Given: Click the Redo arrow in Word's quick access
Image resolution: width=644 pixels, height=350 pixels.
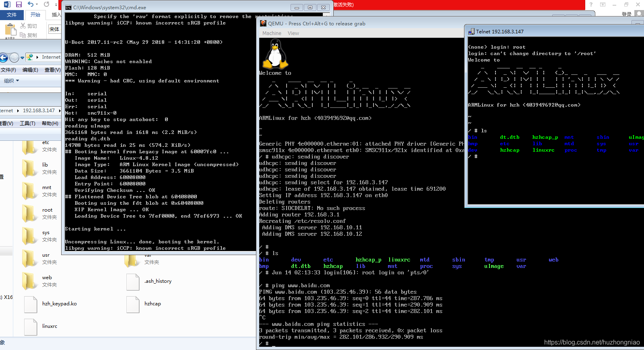Looking at the screenshot, I should tap(47, 4).
